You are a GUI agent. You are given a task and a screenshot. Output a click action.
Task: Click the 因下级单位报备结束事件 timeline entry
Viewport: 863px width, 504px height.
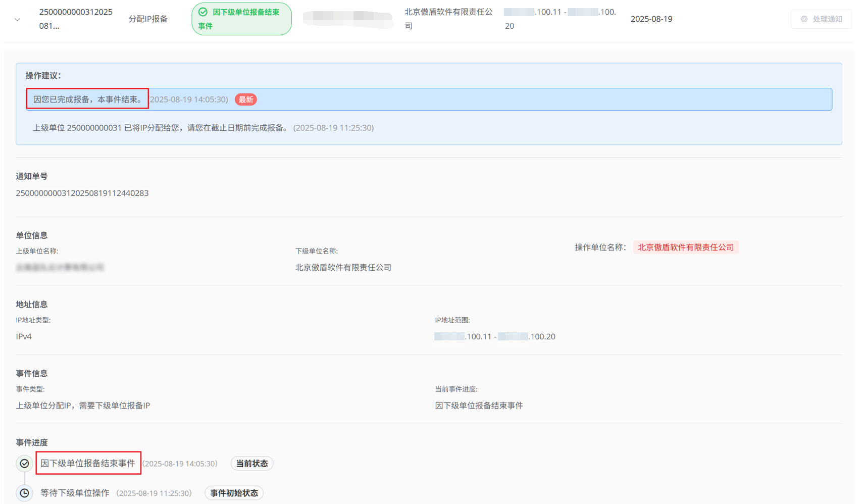click(88, 463)
